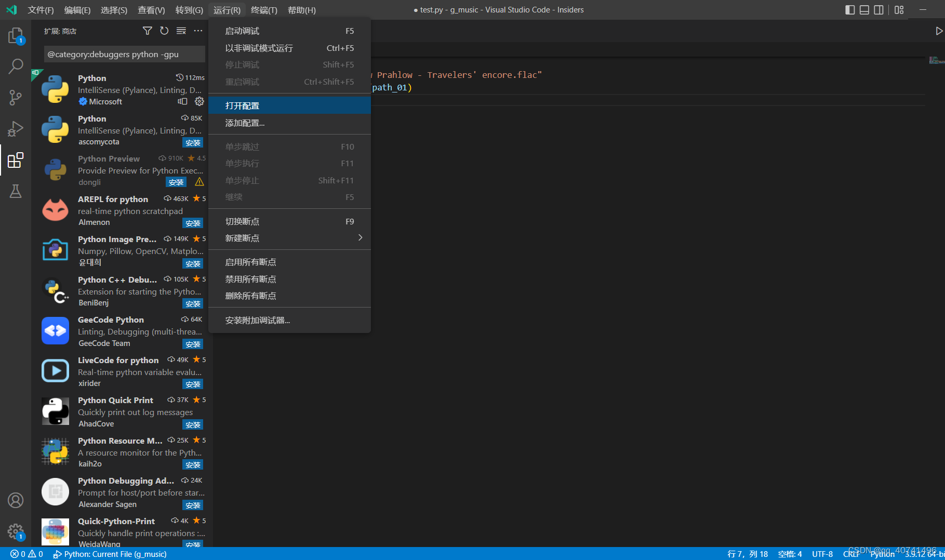Viewport: 945px width, 560px height.
Task: Clear the extension search results icon
Action: click(x=181, y=31)
